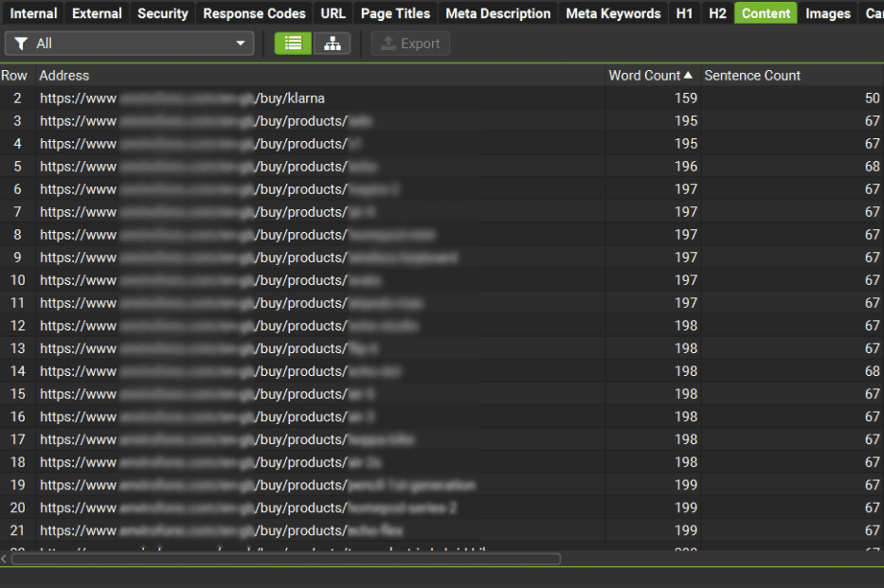Click the Export button
The width and height of the screenshot is (884, 588).
pos(409,43)
